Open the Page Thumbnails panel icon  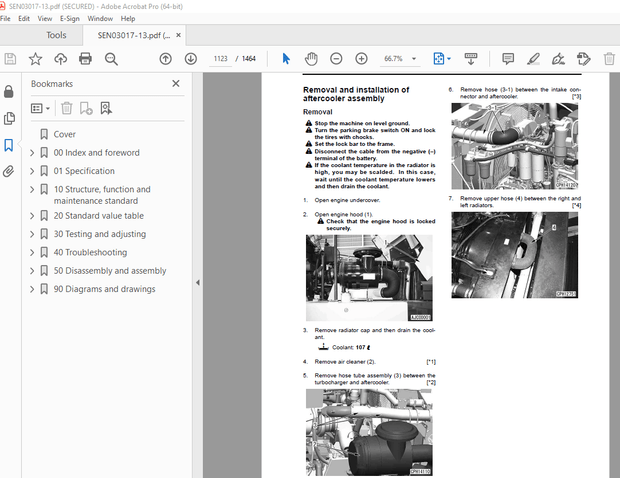point(9,118)
